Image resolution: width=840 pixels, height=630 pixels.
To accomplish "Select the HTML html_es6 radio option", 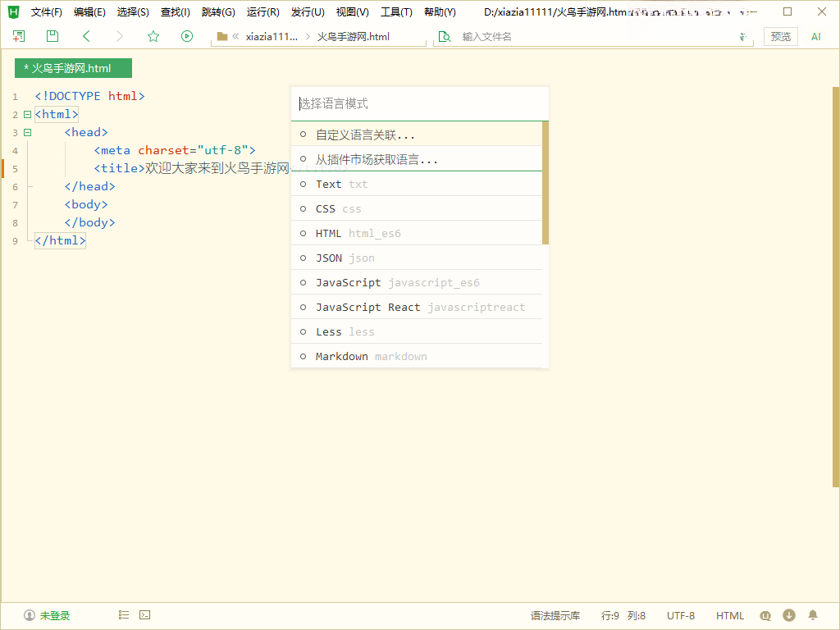I will click(x=304, y=234).
